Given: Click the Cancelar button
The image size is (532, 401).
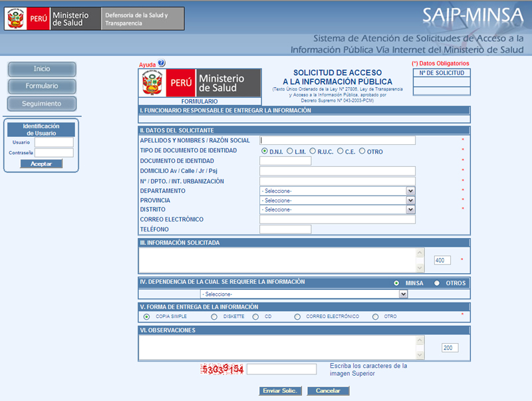Looking at the screenshot, I should pos(328,391).
